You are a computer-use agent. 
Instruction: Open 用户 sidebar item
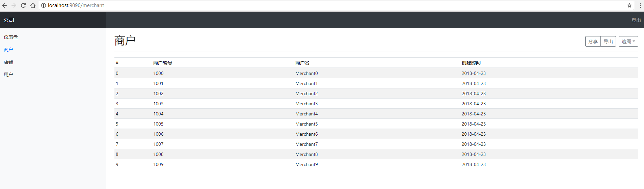(x=8, y=75)
